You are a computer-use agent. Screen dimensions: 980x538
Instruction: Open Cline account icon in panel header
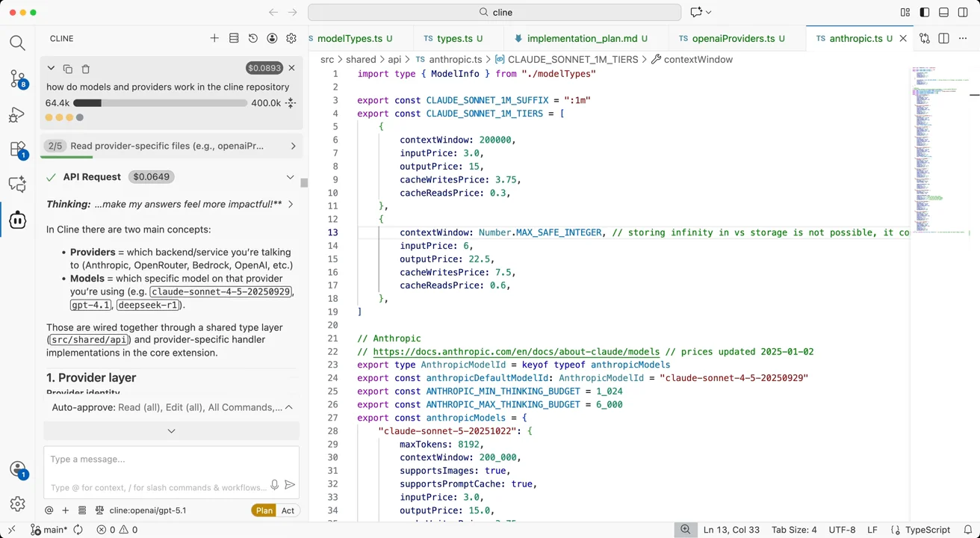[272, 38]
